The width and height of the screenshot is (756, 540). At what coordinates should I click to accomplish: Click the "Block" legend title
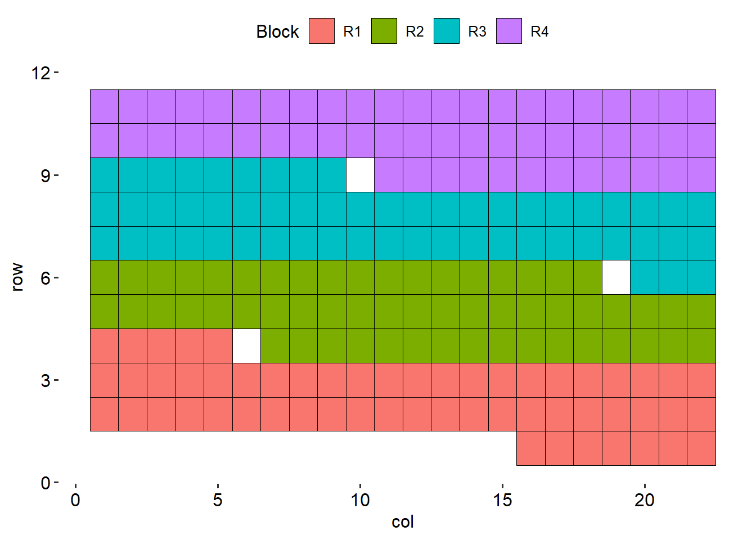pos(277,31)
